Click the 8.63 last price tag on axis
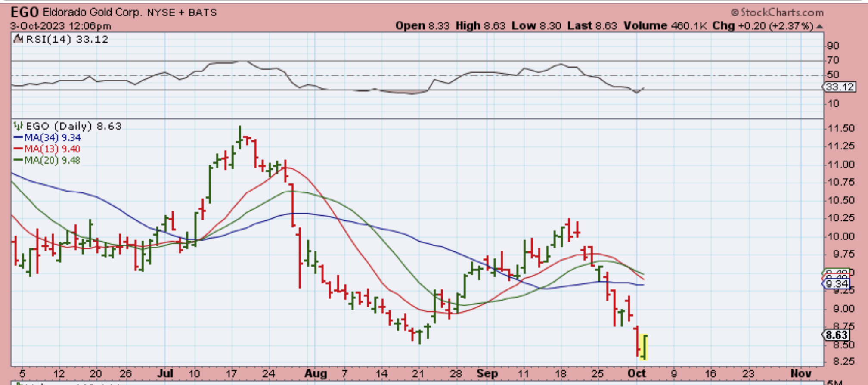This screenshot has width=868, height=385. [837, 335]
